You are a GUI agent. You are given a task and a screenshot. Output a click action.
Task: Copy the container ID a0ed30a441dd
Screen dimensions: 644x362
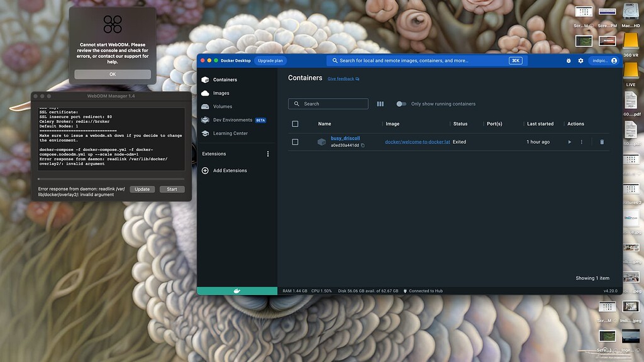coord(363,145)
